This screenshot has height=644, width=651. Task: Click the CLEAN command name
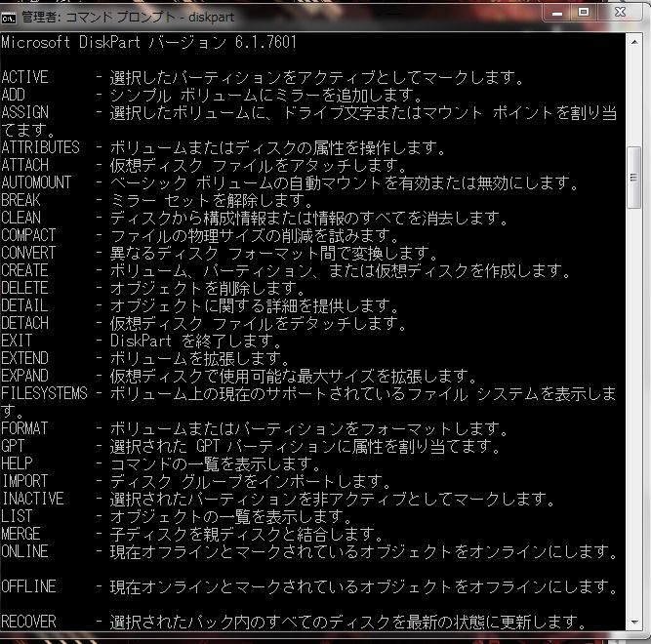(20, 218)
